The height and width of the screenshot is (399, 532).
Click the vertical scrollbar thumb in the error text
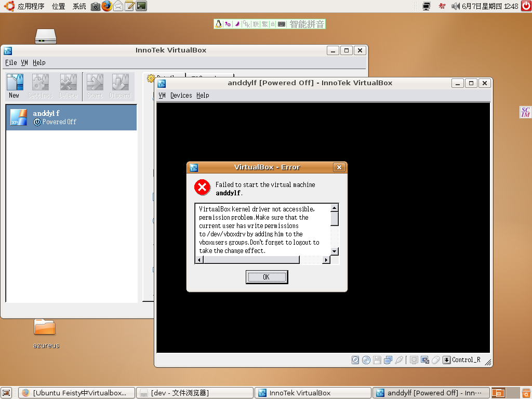click(x=335, y=219)
